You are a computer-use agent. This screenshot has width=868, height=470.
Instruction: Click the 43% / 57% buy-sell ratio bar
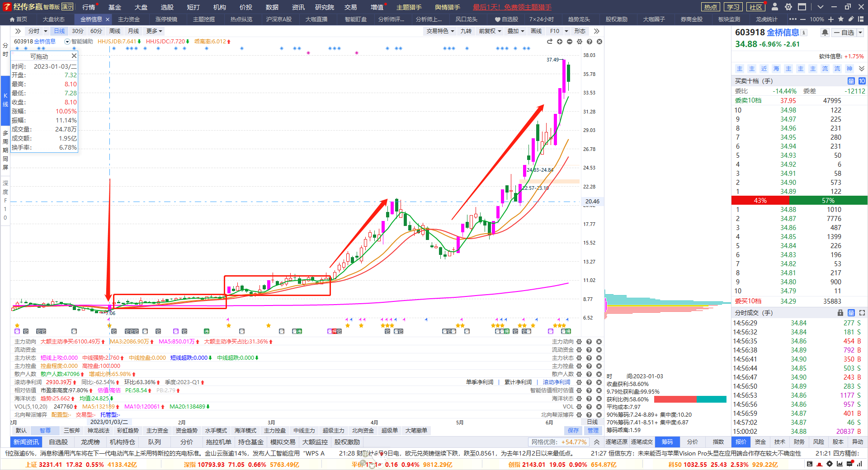tap(799, 200)
